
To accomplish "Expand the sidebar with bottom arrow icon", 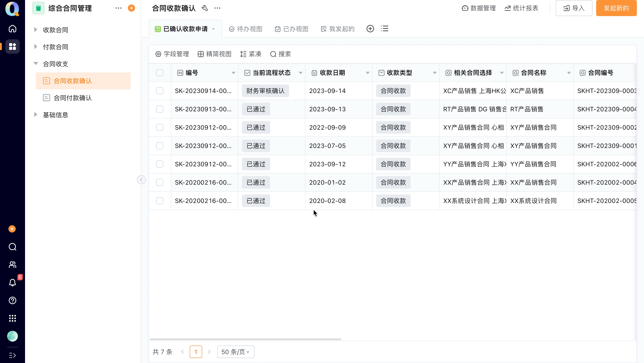I will tap(13, 355).
